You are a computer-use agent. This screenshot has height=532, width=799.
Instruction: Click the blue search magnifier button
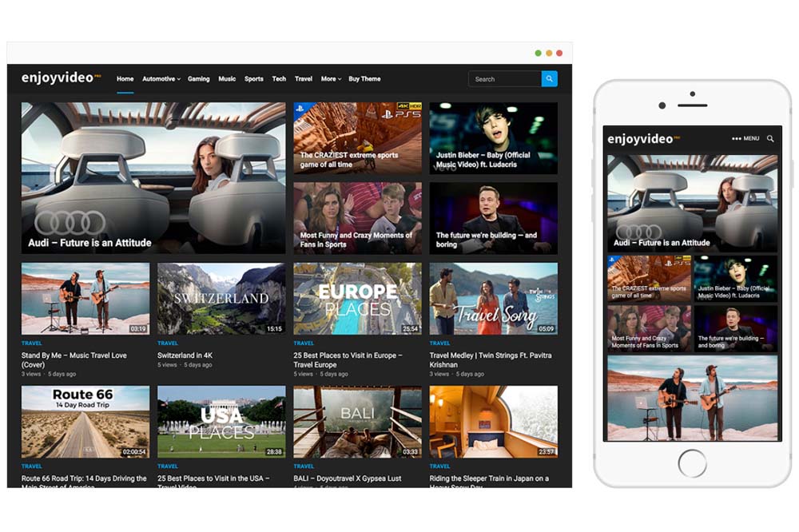549,79
